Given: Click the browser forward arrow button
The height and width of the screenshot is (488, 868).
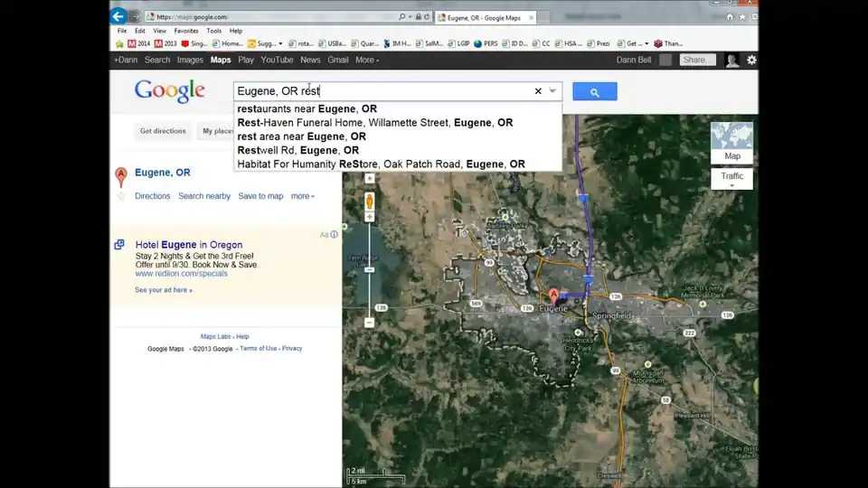Looking at the screenshot, I should point(134,16).
